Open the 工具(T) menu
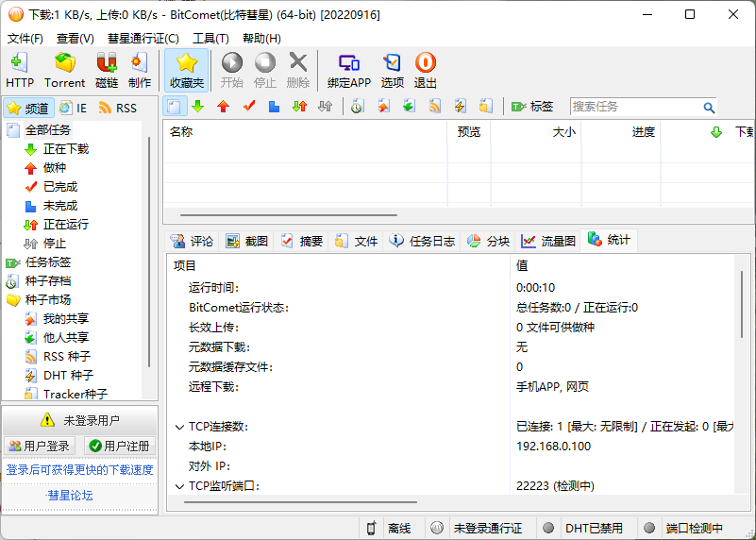This screenshot has width=756, height=540. 210,39
